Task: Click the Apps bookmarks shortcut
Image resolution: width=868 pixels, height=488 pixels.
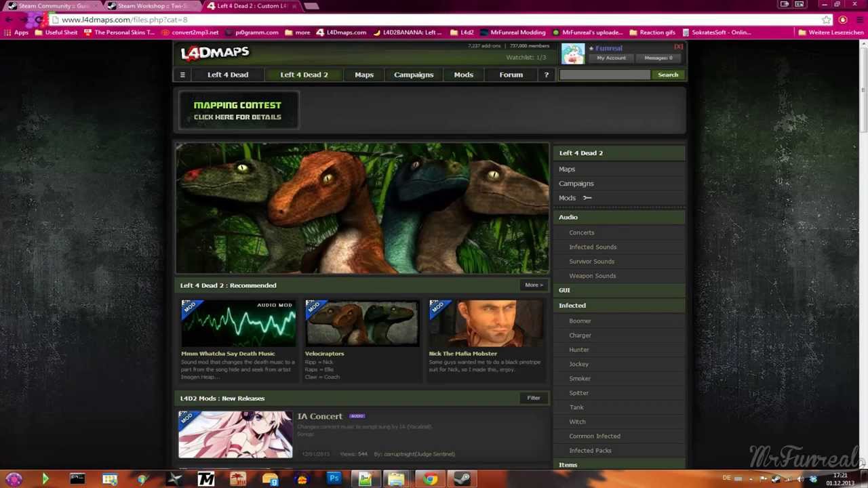Action: pyautogui.click(x=16, y=32)
